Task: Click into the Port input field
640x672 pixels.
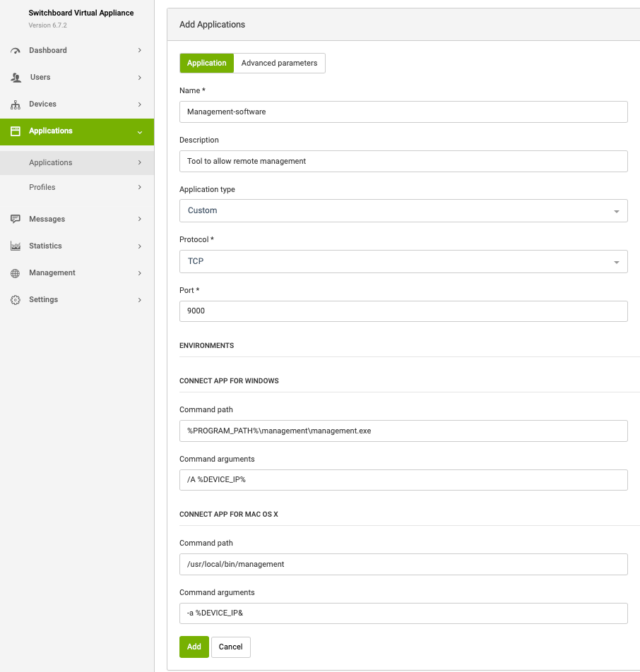Action: coord(403,311)
